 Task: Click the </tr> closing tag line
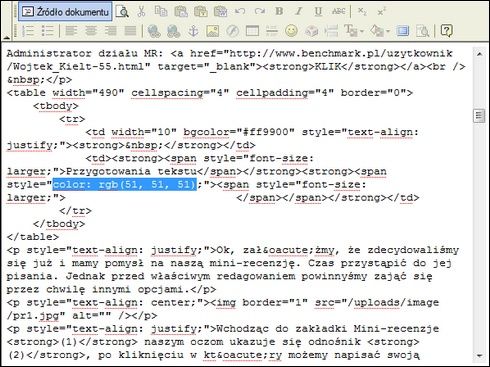(75, 211)
